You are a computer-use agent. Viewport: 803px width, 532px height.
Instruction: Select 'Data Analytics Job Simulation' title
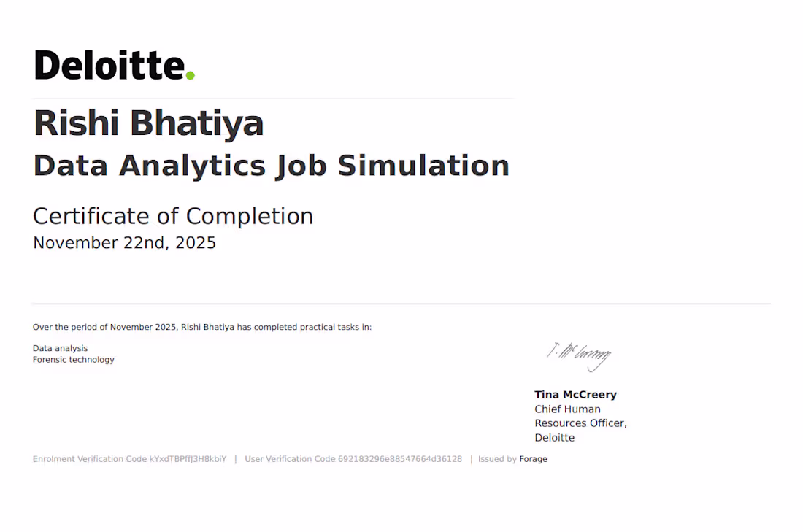coord(272,166)
